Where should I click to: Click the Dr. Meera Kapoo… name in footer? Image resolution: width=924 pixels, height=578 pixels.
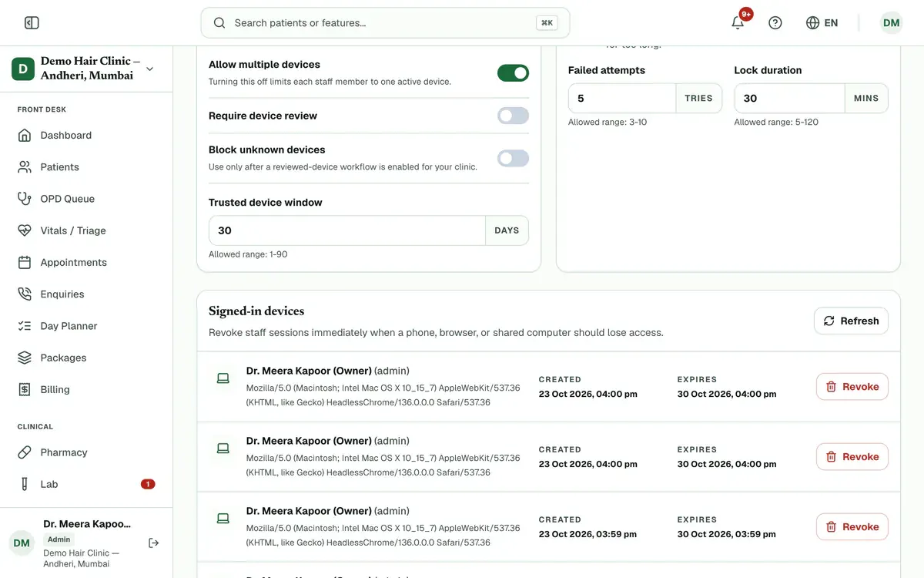coord(87,524)
